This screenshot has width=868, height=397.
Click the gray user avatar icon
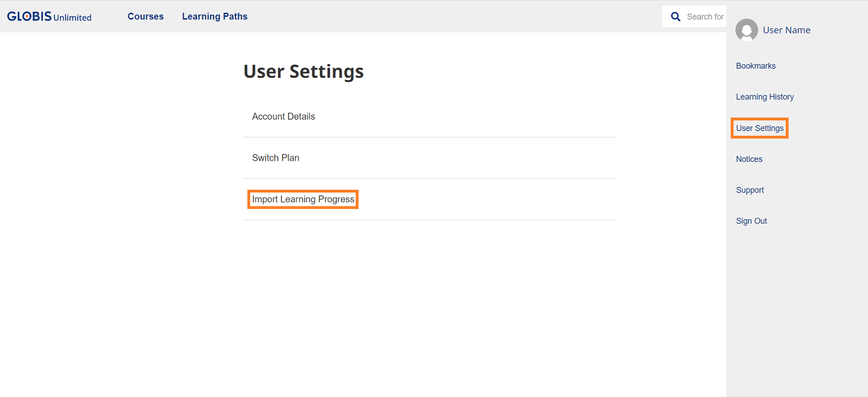pyautogui.click(x=746, y=30)
